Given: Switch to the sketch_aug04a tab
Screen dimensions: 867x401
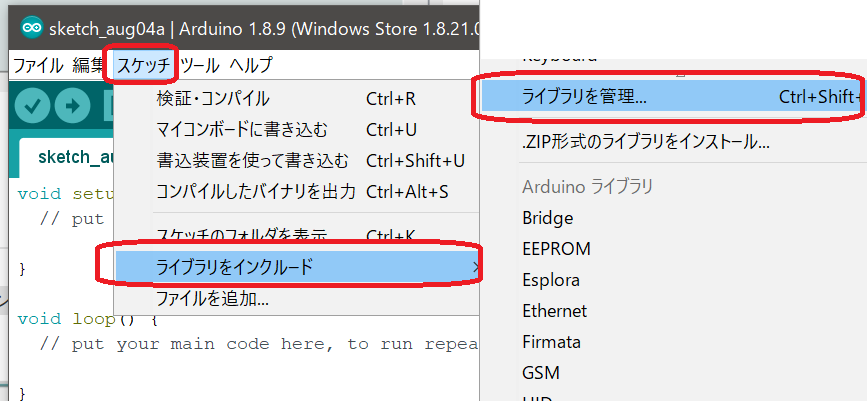Looking at the screenshot, I should pos(66,158).
